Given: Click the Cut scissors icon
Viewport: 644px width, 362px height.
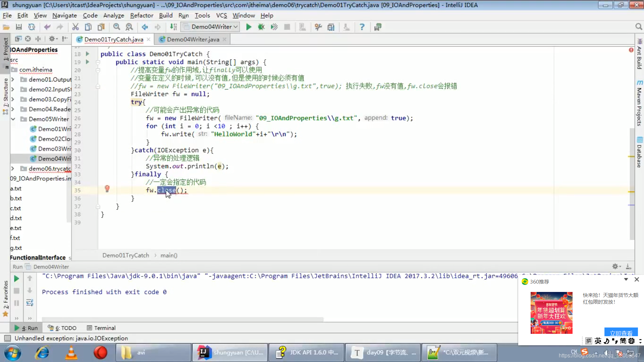Looking at the screenshot, I should [x=75, y=27].
